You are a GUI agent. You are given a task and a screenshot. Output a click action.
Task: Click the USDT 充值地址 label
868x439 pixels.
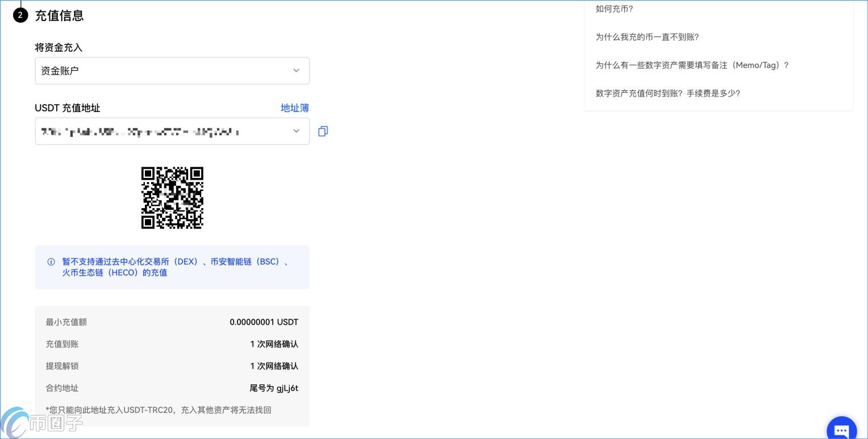68,108
